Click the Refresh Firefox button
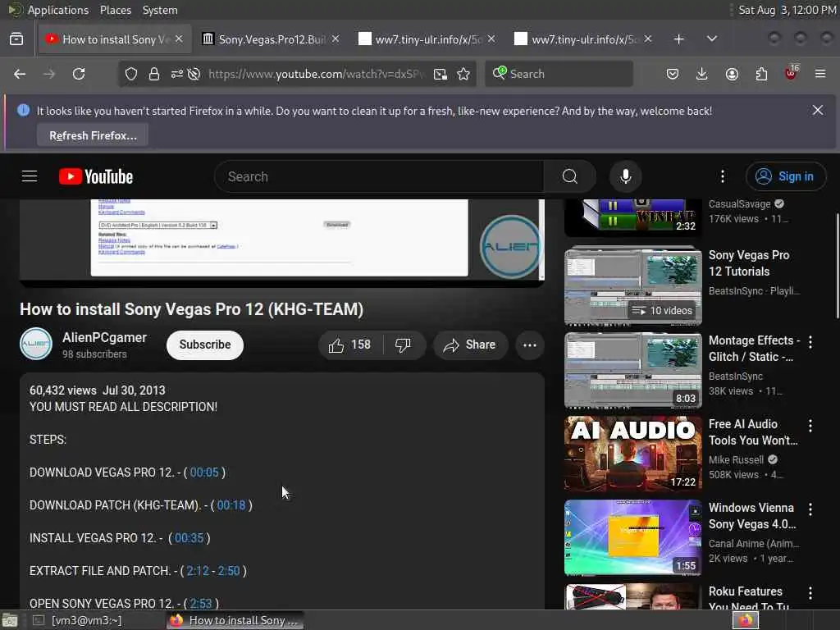The image size is (840, 630). point(93,135)
